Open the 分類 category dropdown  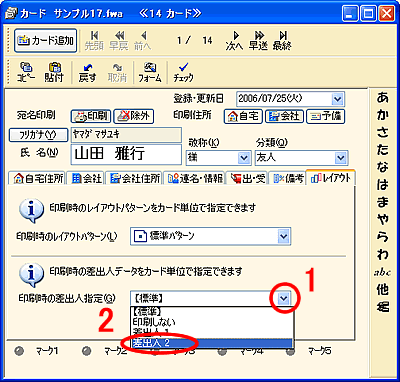340,158
